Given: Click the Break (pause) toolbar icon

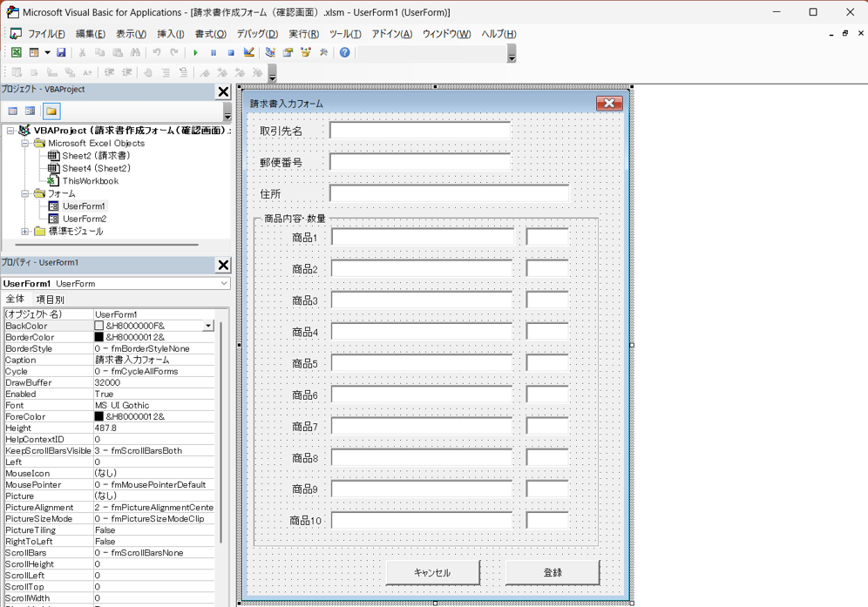Looking at the screenshot, I should pyautogui.click(x=213, y=52).
